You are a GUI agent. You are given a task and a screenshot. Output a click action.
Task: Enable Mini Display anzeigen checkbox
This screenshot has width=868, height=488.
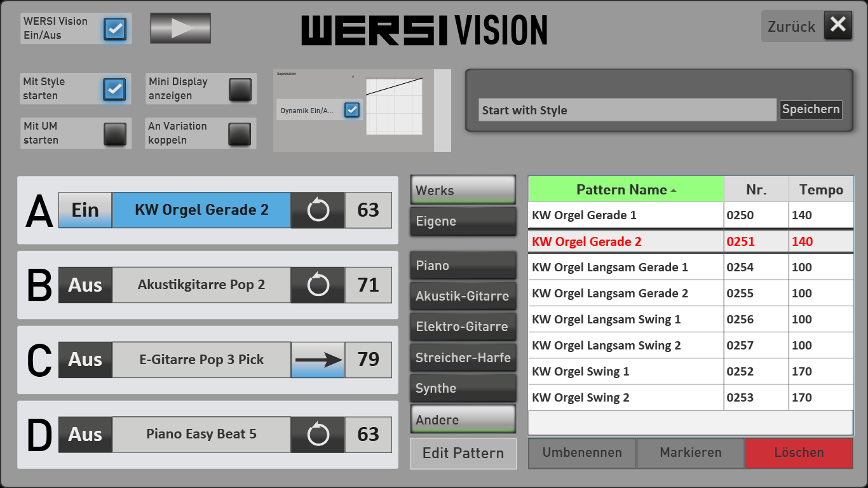pos(240,89)
